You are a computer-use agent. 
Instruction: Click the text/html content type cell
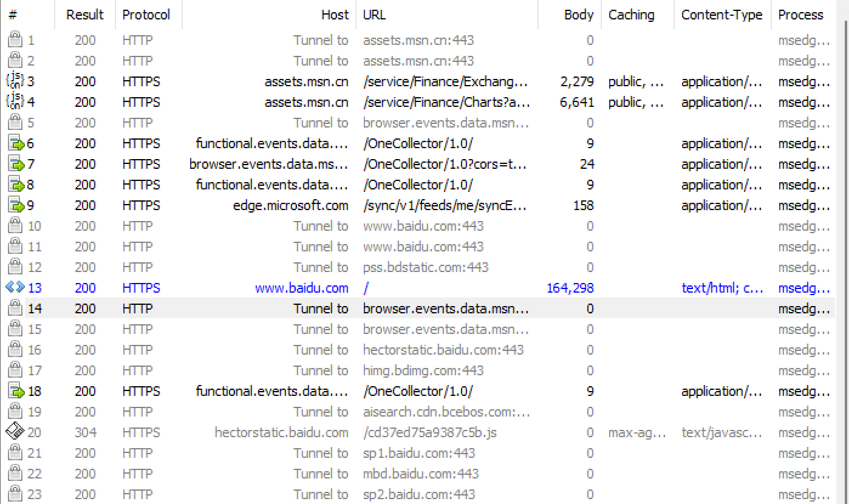pyautogui.click(x=723, y=288)
